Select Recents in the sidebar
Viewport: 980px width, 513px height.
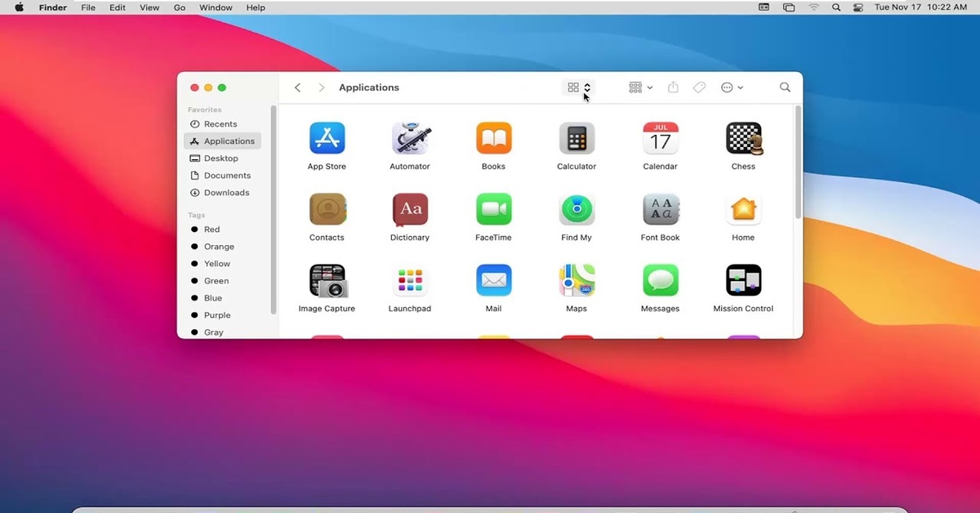pyautogui.click(x=222, y=124)
